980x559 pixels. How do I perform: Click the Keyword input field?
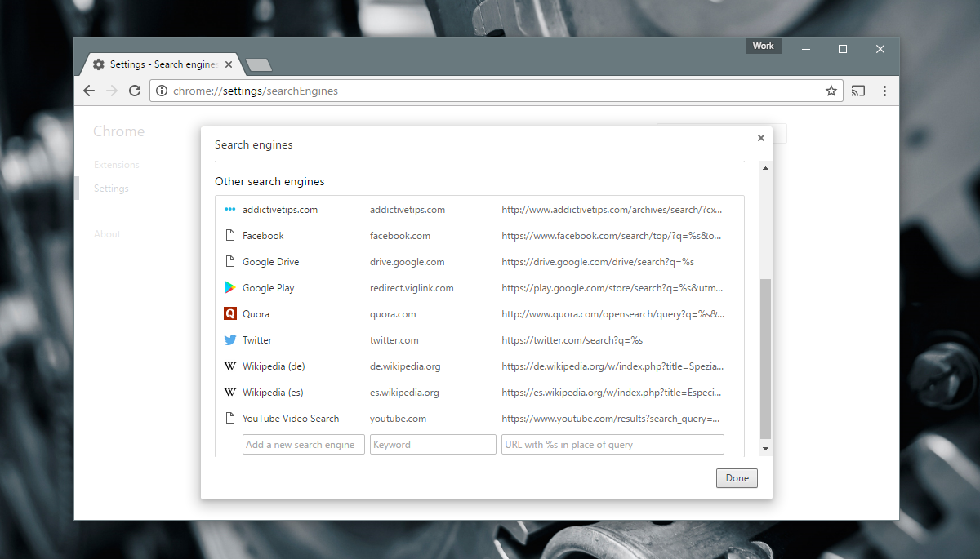(433, 445)
